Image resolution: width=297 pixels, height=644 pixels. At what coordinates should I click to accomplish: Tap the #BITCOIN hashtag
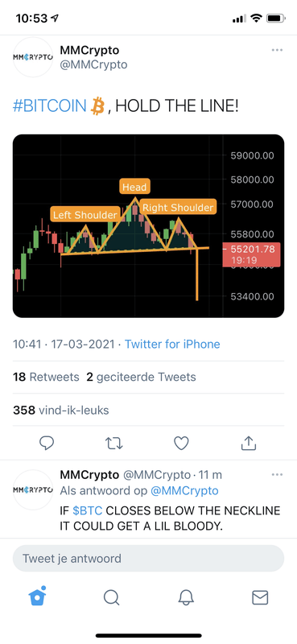[x=50, y=107]
